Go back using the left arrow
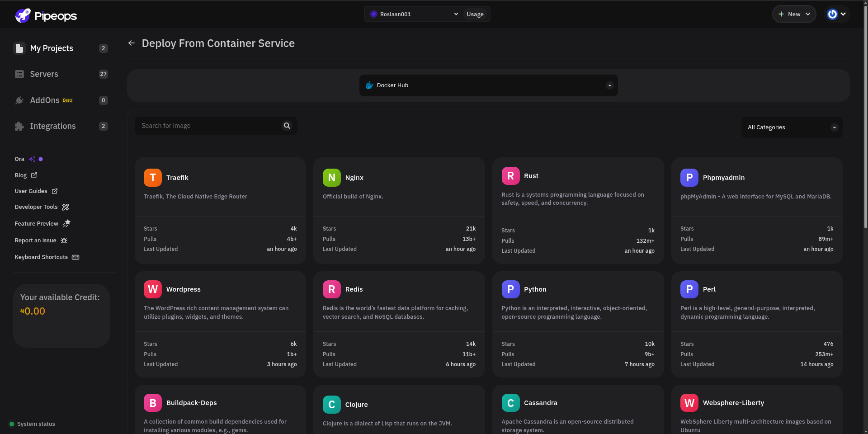The image size is (868, 434). pos(132,43)
